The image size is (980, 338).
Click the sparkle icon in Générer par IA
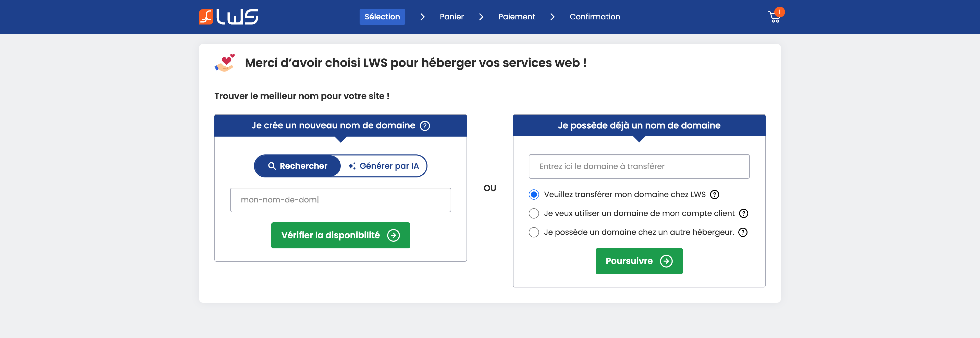352,166
